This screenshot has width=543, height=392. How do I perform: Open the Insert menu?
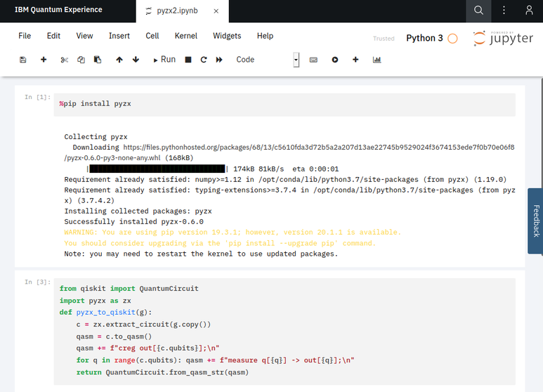point(119,36)
